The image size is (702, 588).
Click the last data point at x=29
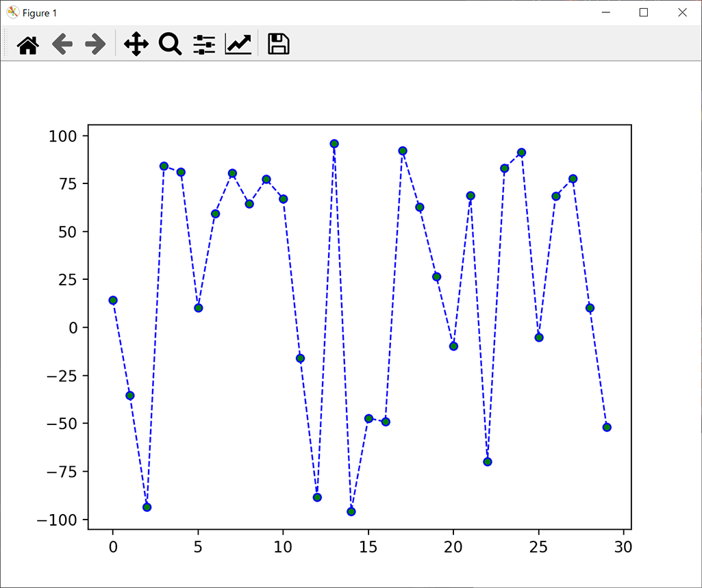click(607, 427)
